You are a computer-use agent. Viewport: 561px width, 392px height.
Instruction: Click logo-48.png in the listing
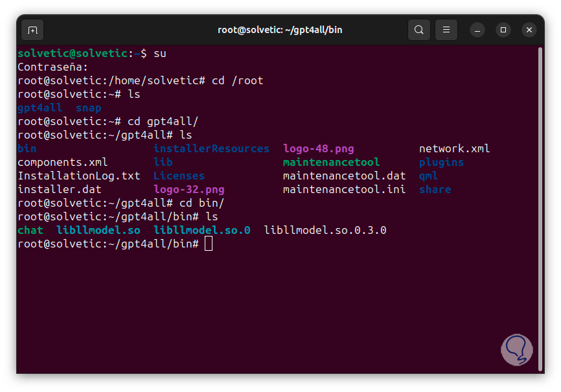pos(319,148)
